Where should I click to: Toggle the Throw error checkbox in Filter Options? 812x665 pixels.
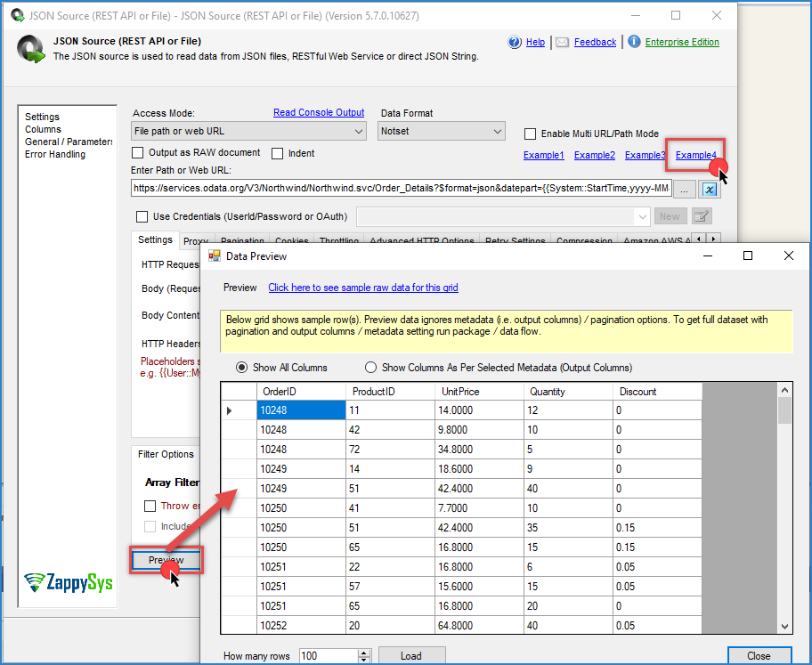pyautogui.click(x=150, y=506)
